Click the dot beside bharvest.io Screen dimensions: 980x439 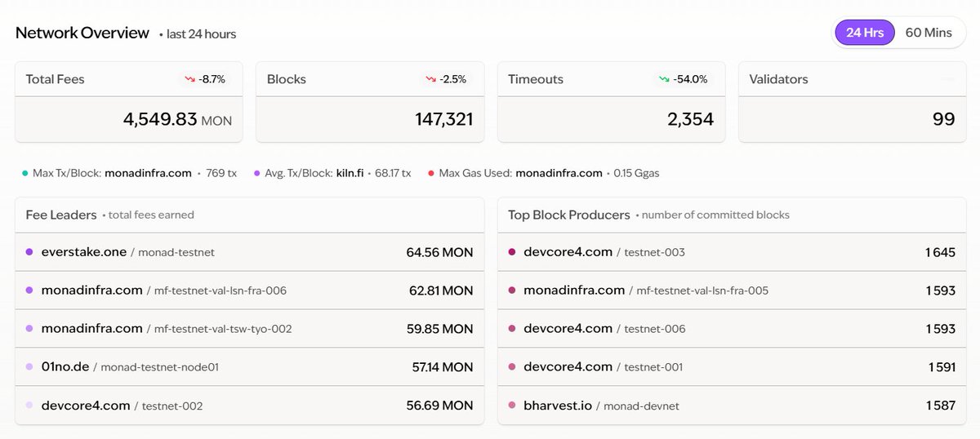[512, 405]
